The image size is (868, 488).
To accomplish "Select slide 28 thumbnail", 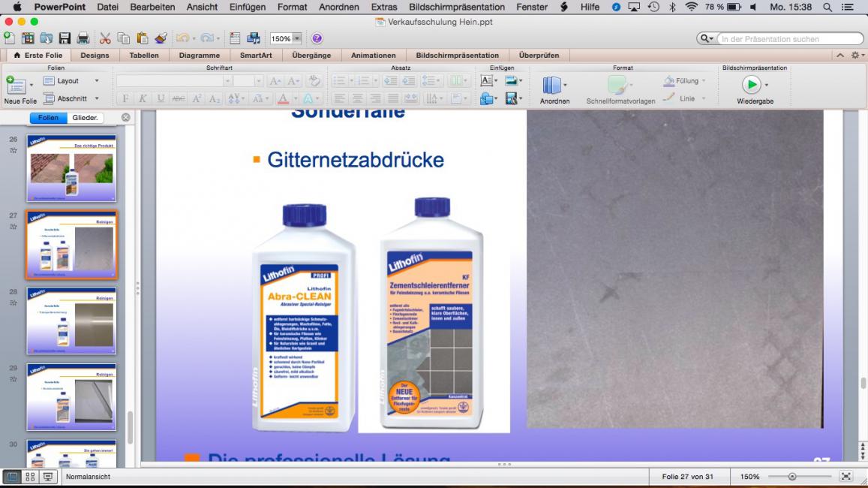I will (x=71, y=320).
